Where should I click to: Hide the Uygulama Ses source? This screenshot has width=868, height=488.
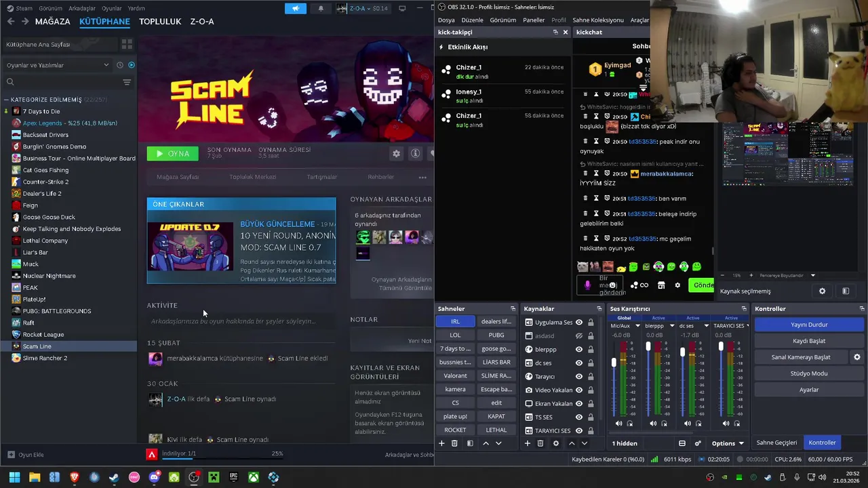click(x=579, y=323)
